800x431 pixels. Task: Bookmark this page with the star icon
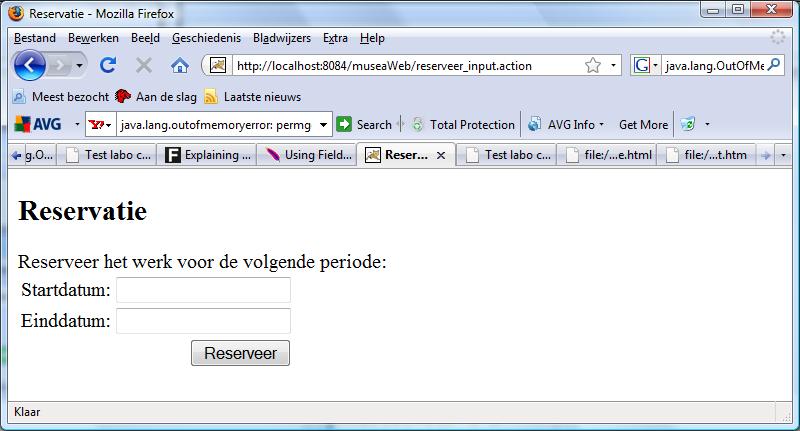592,66
